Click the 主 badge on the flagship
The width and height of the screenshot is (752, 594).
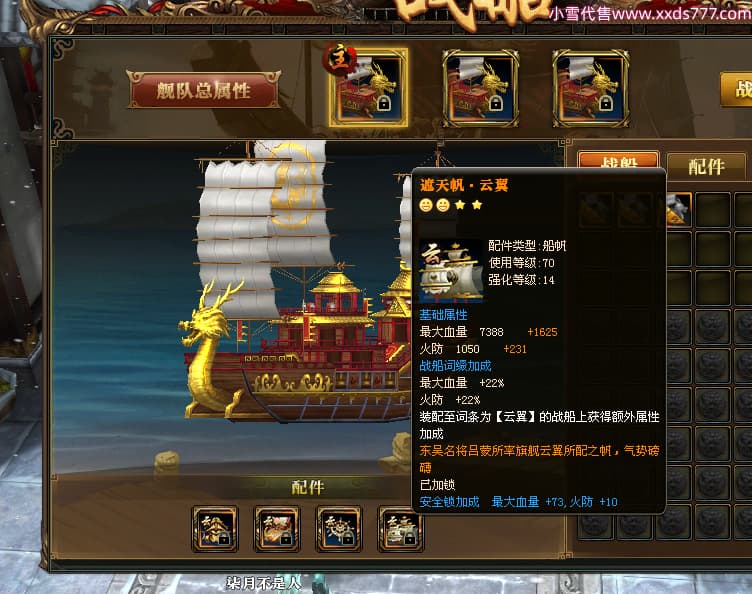pyautogui.click(x=339, y=59)
